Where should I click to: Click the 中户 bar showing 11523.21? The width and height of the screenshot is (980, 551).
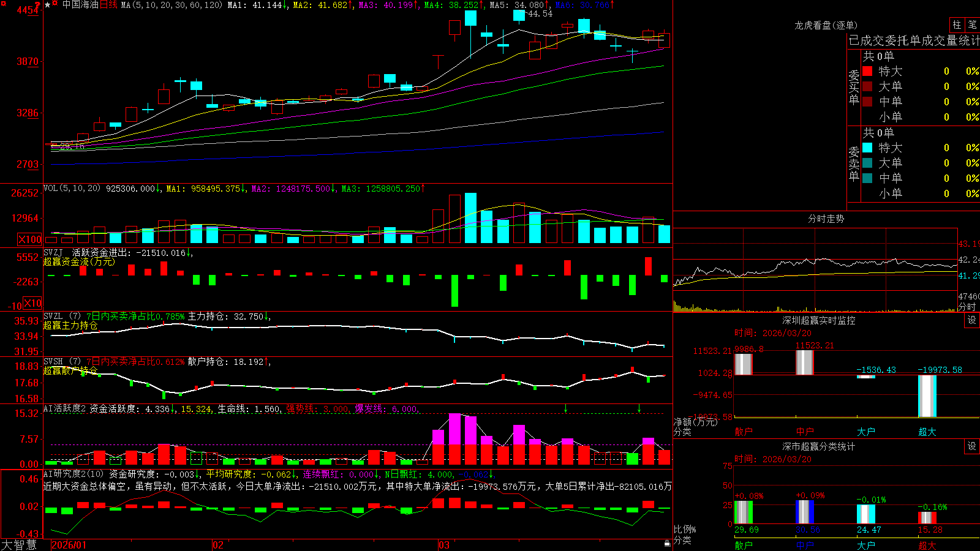tap(805, 362)
